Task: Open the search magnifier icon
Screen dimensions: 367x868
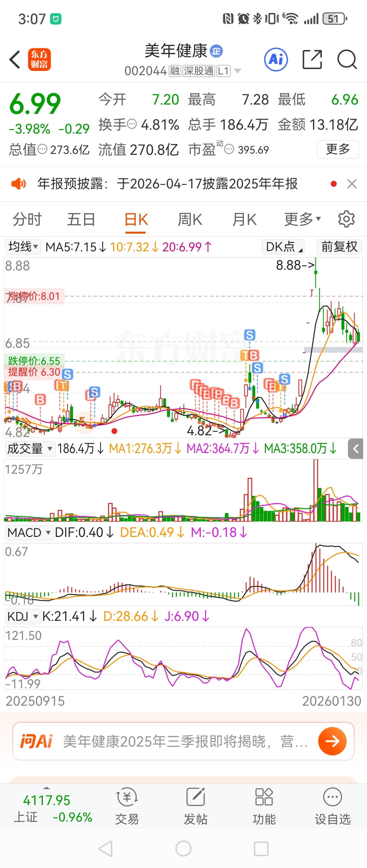Action: pos(347,60)
